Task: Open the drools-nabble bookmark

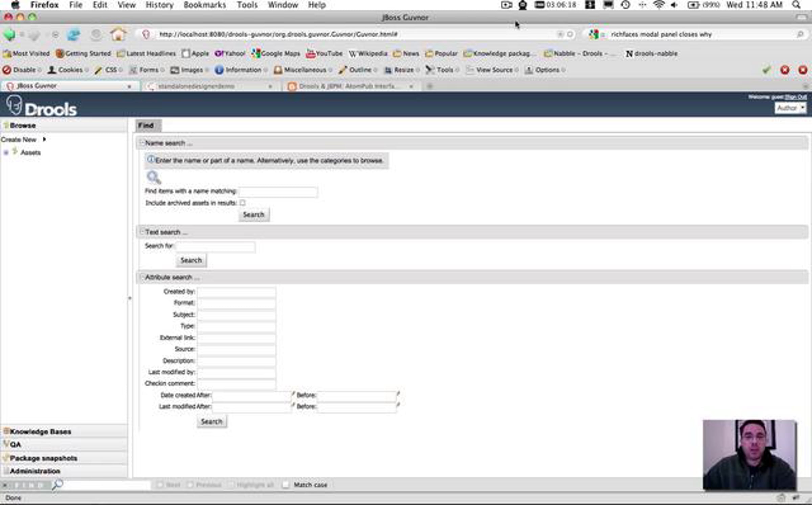Action: tap(652, 53)
